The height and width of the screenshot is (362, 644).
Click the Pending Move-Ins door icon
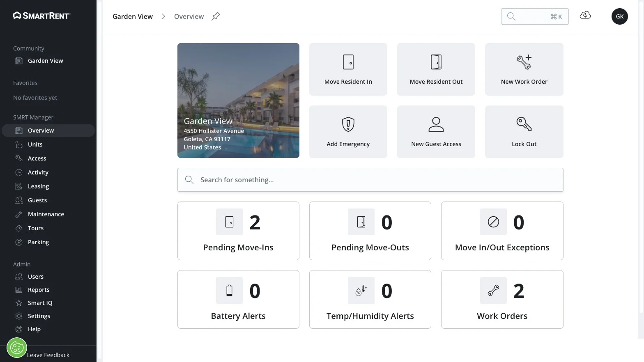[x=230, y=222]
